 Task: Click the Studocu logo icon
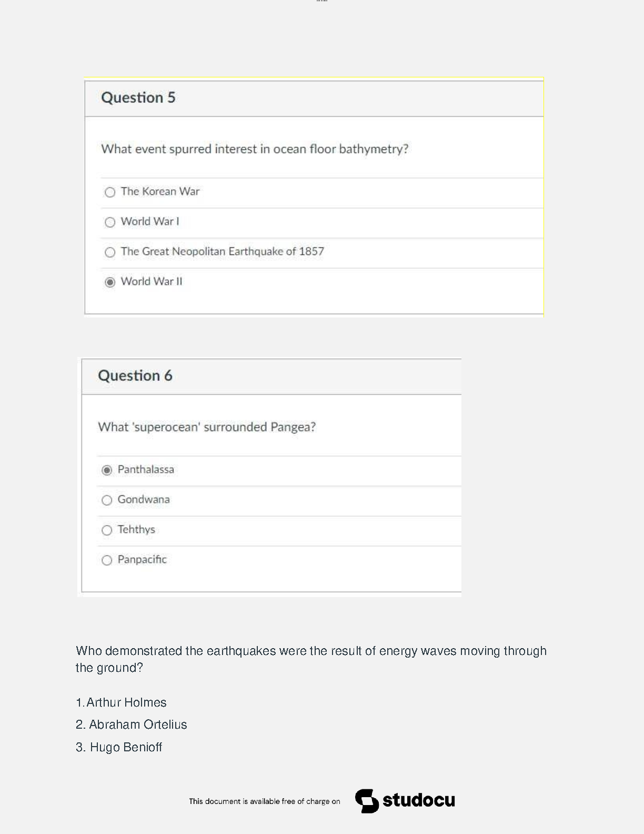coord(367,801)
